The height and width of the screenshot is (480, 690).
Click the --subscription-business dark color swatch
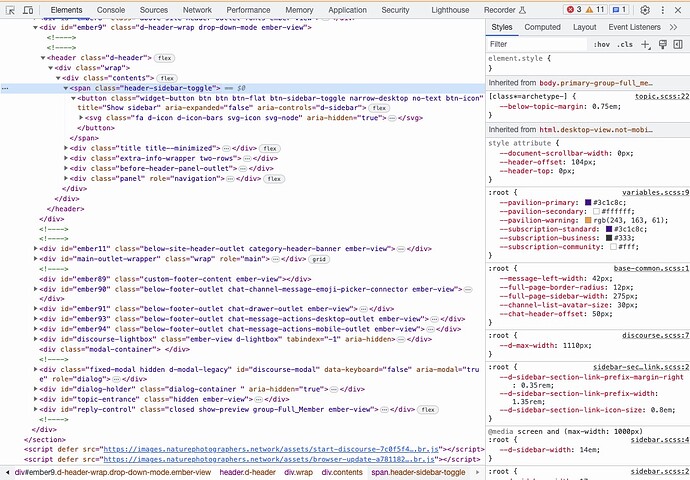609,238
